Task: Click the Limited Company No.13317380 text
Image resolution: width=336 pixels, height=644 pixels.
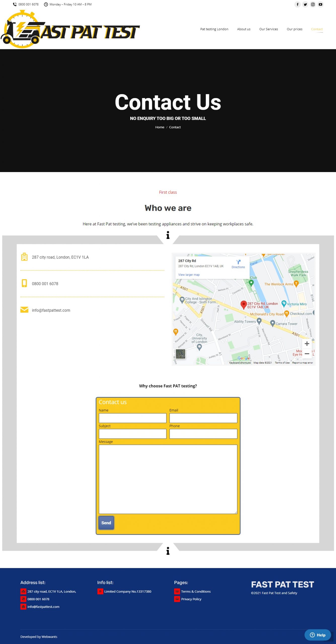Action: point(128,591)
